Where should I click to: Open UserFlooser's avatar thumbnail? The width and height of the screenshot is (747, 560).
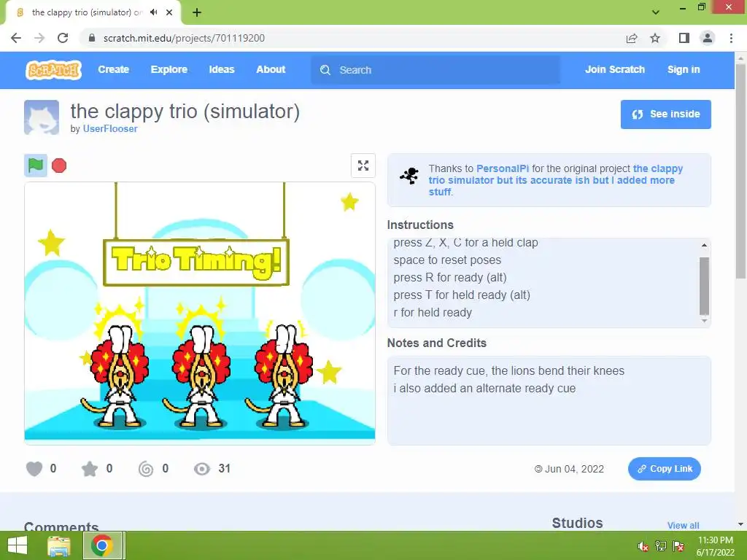42,117
